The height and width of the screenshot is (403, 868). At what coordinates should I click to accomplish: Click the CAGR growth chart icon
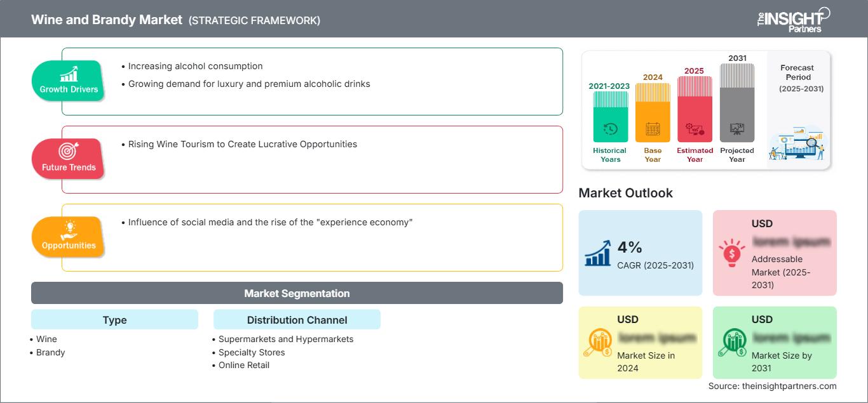(598, 253)
